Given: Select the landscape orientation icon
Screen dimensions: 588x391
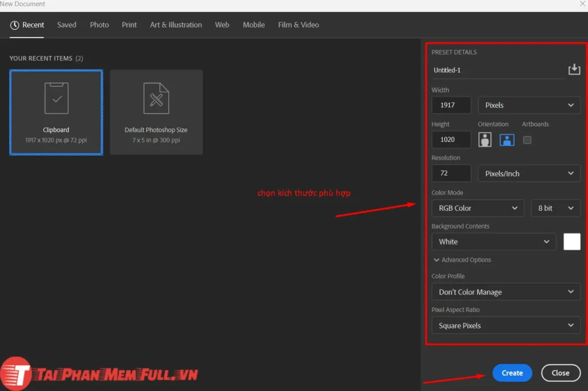Looking at the screenshot, I should click(506, 140).
